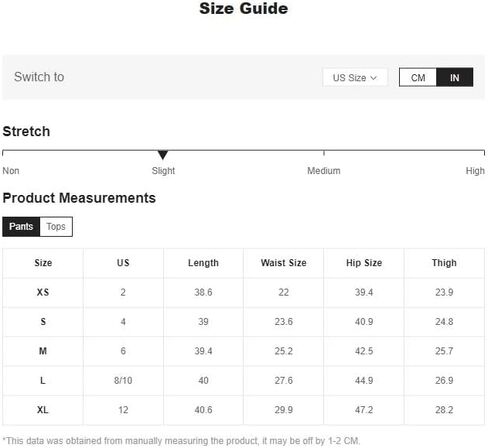Click the High stretch label
The height and width of the screenshot is (448, 488).
(x=475, y=171)
